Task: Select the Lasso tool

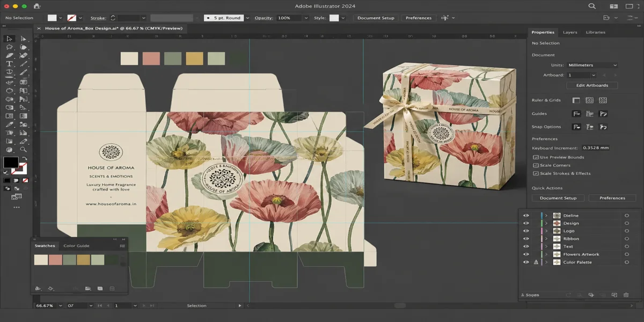Action: [x=10, y=47]
